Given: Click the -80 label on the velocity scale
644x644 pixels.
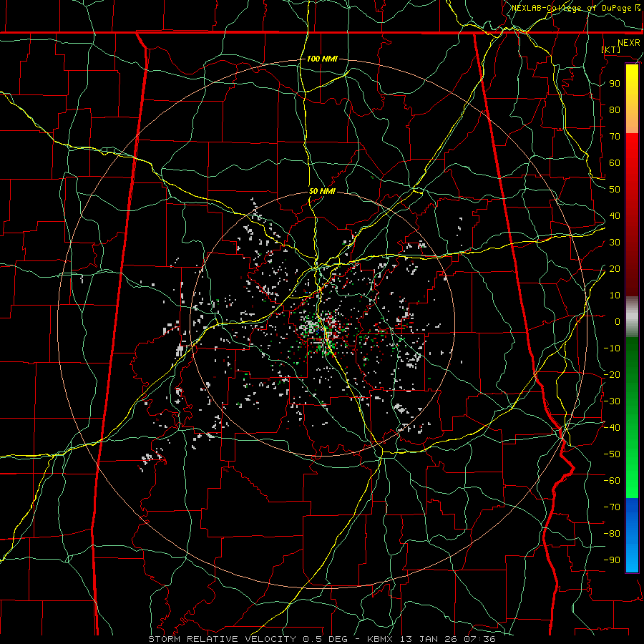Looking at the screenshot, I should pyautogui.click(x=612, y=534).
